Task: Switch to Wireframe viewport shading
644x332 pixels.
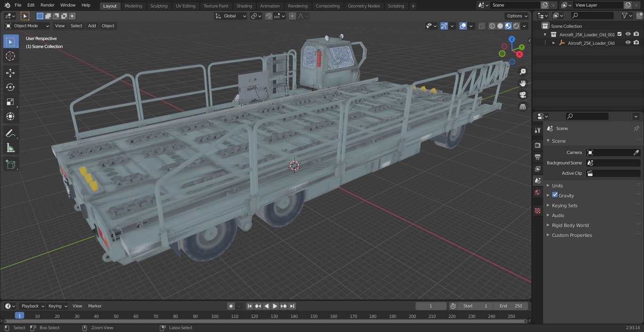Action: (492, 26)
